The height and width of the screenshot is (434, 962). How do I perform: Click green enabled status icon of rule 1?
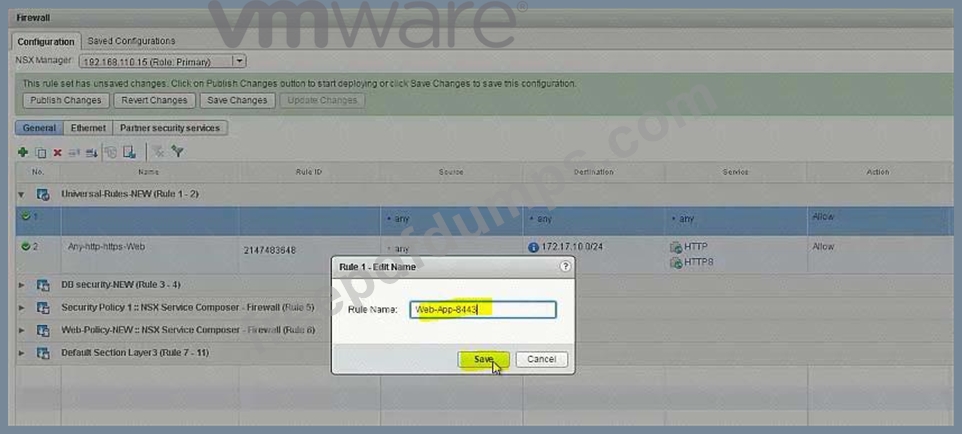click(x=25, y=216)
